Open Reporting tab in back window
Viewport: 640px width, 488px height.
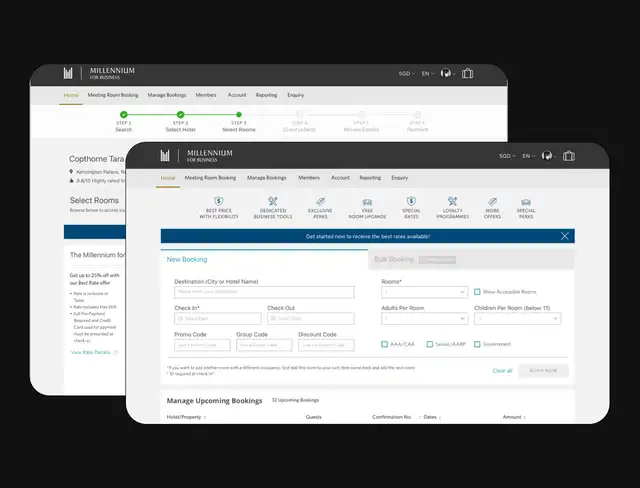pyautogui.click(x=267, y=95)
